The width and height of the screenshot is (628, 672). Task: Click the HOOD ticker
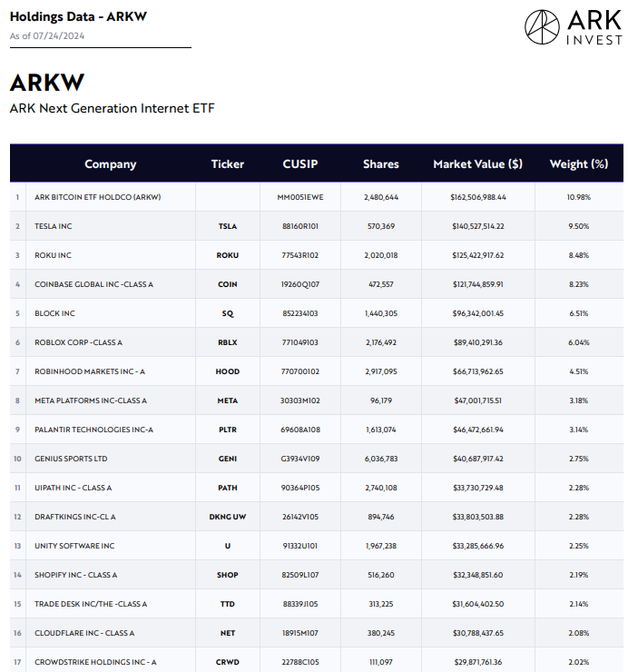[228, 371]
